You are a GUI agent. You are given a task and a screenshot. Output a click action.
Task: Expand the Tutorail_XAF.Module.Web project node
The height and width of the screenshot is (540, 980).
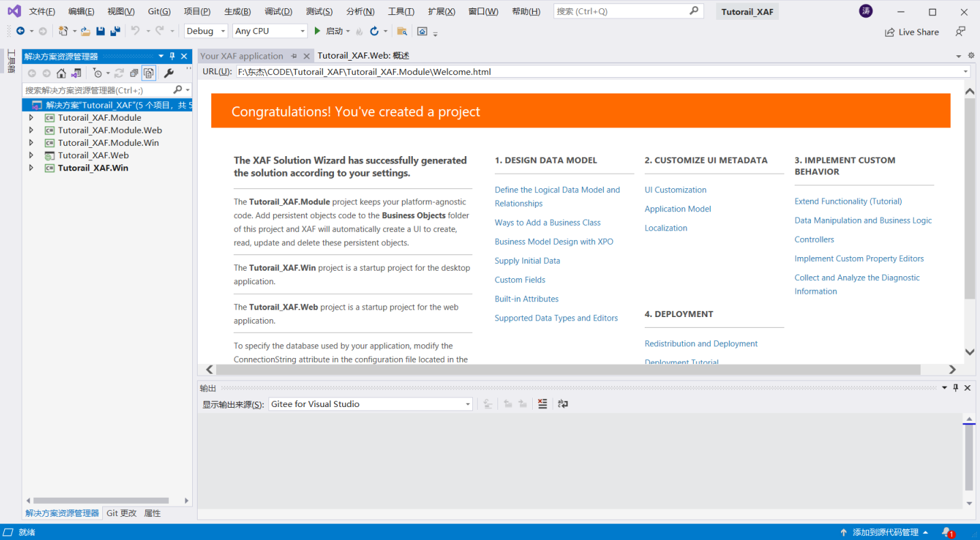click(x=31, y=130)
